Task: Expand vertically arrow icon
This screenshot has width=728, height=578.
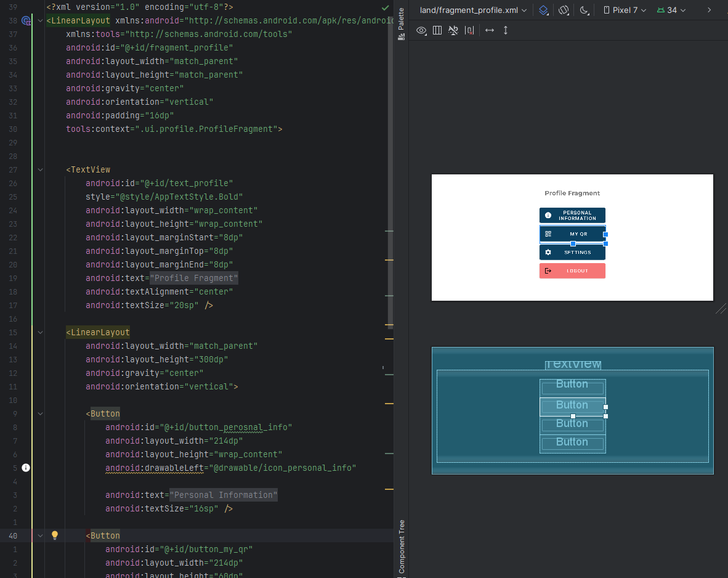Action: click(x=506, y=31)
